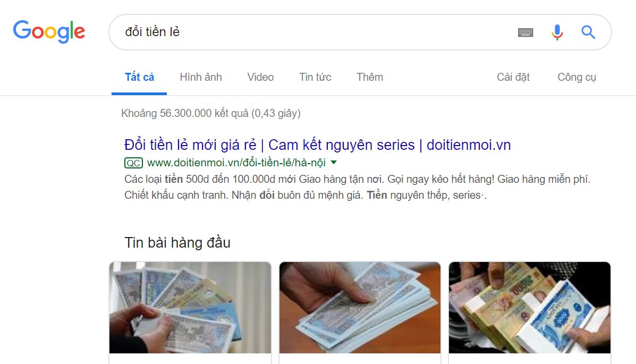Click the blue magnifier search icon
636x364 pixels.
[588, 32]
